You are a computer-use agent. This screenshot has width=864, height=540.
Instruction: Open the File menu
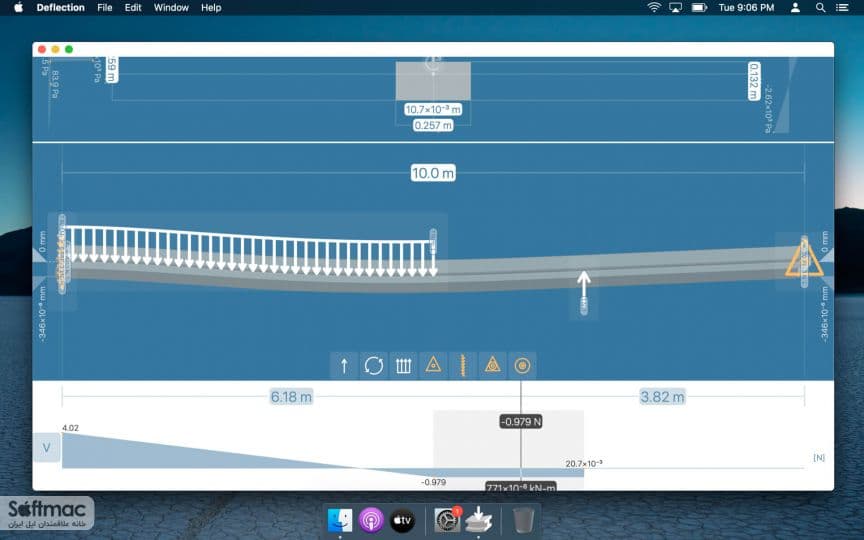[x=105, y=8]
